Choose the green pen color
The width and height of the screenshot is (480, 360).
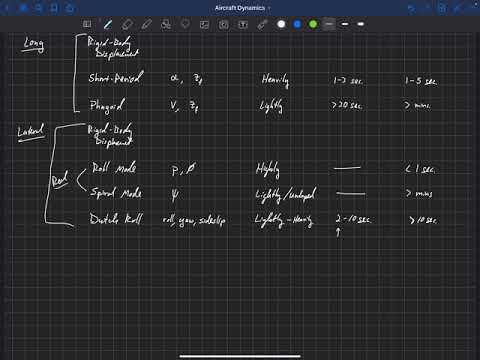point(313,24)
